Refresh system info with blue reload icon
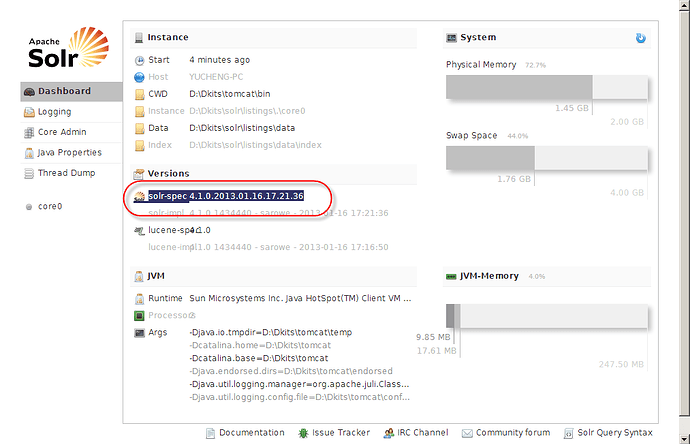This screenshot has width=690, height=444. (641, 38)
